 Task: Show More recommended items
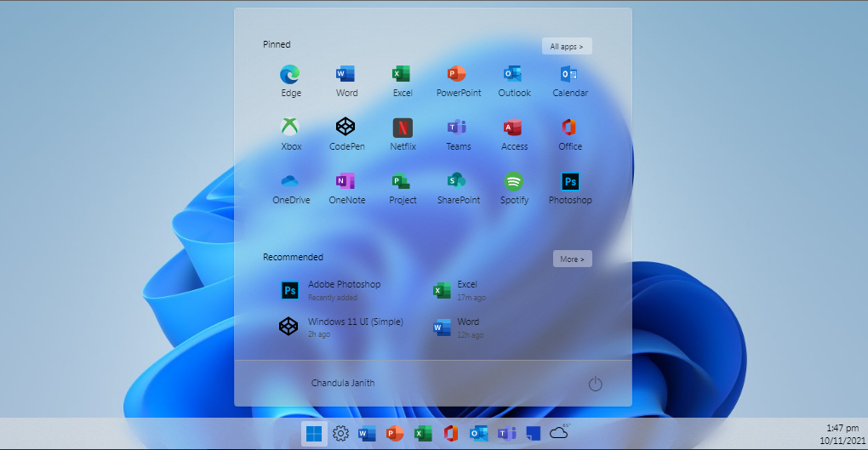(x=572, y=259)
